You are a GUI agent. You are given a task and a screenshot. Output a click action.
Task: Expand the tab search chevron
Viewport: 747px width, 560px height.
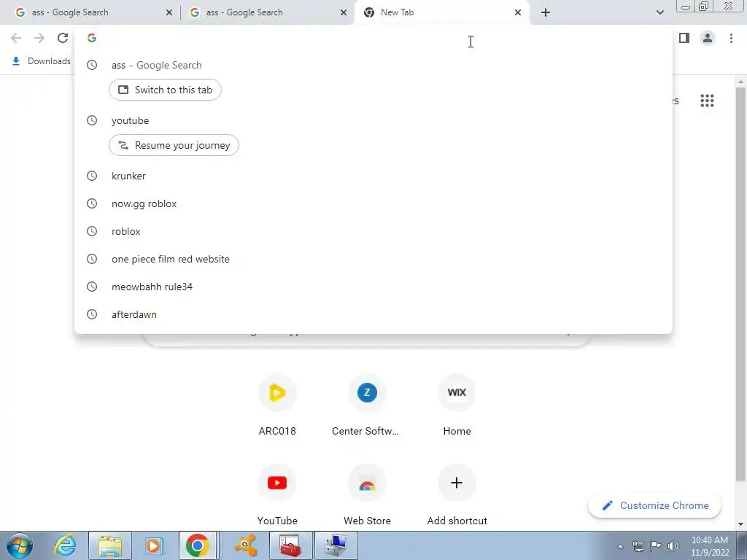659,12
